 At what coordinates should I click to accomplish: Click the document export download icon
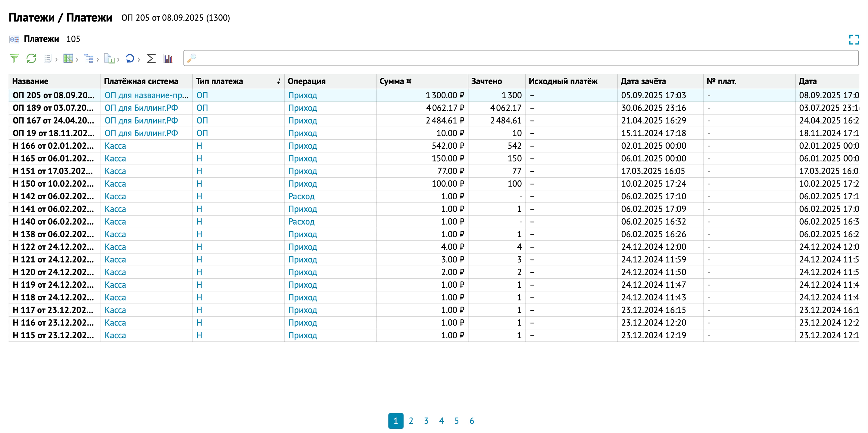coord(109,59)
